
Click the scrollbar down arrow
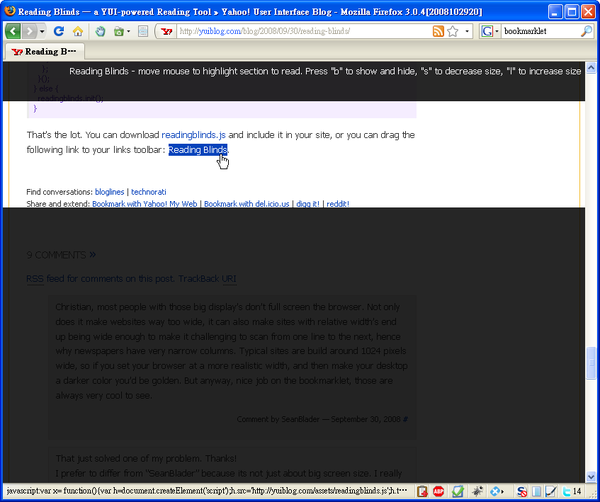pos(591,476)
